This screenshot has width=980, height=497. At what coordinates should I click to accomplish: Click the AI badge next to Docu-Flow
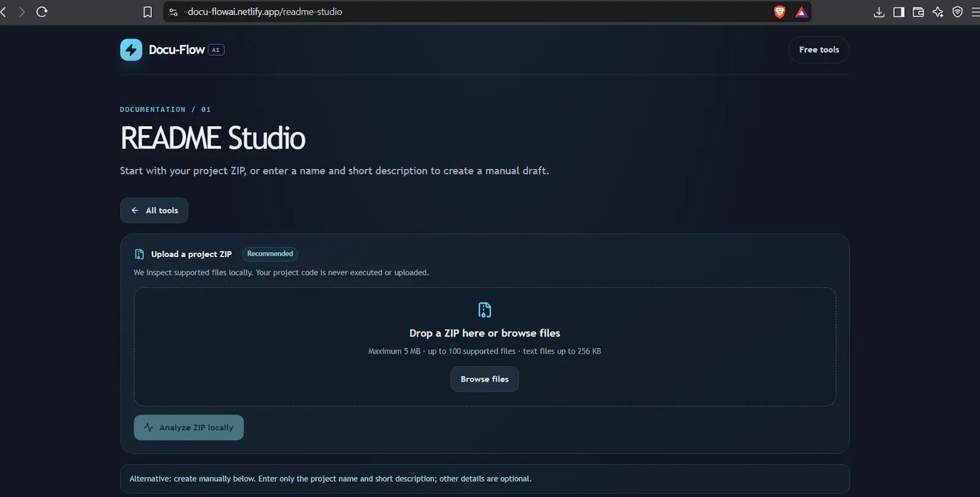tap(216, 50)
